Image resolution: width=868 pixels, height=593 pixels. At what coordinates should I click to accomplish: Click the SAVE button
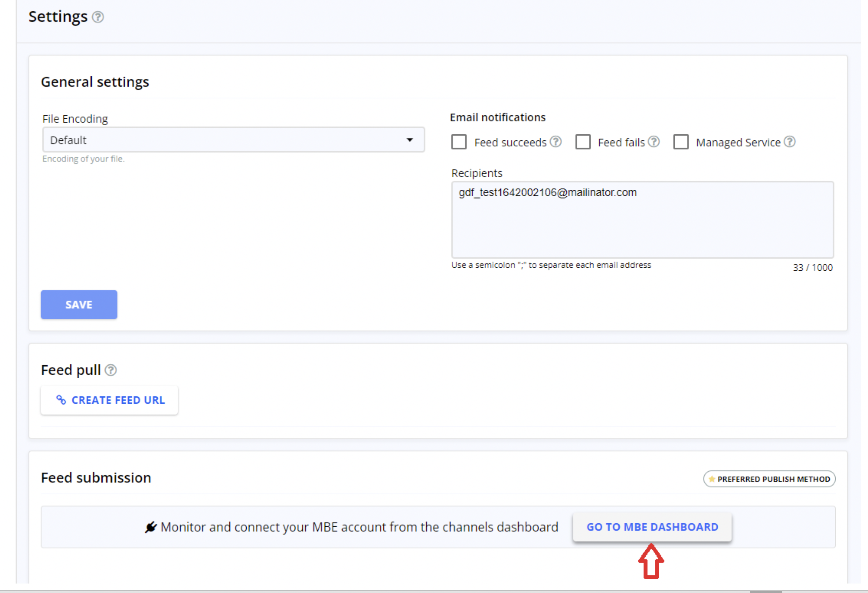tap(79, 304)
